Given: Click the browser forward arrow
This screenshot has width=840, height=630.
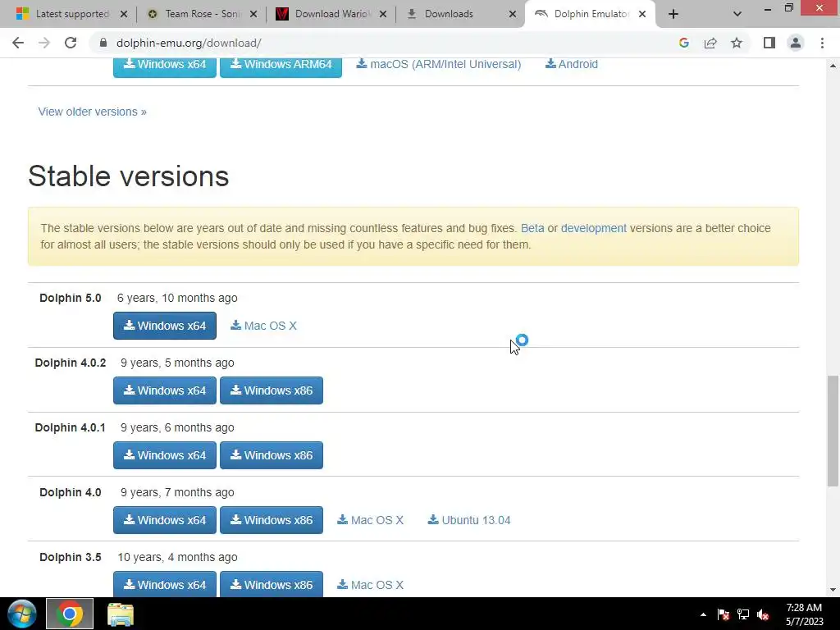Looking at the screenshot, I should 44,43.
